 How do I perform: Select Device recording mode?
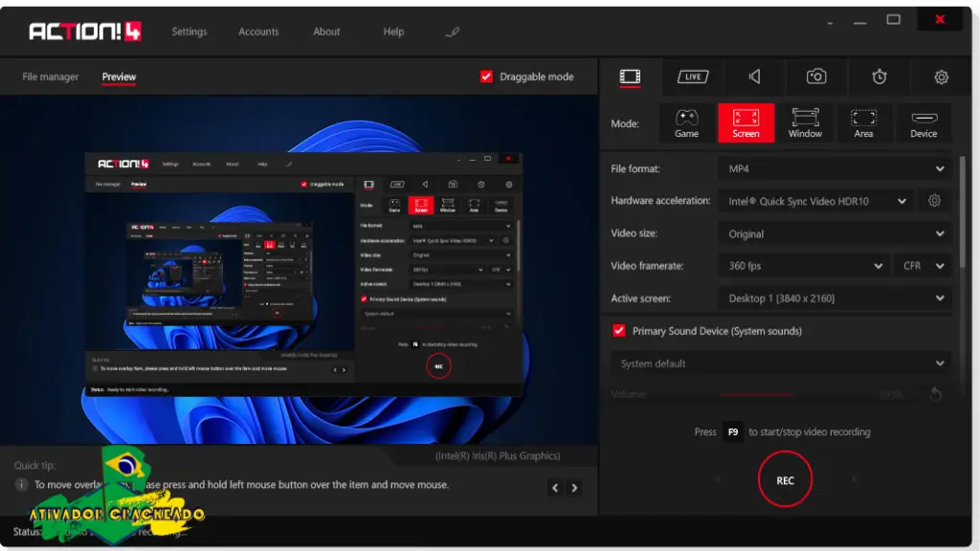click(924, 123)
